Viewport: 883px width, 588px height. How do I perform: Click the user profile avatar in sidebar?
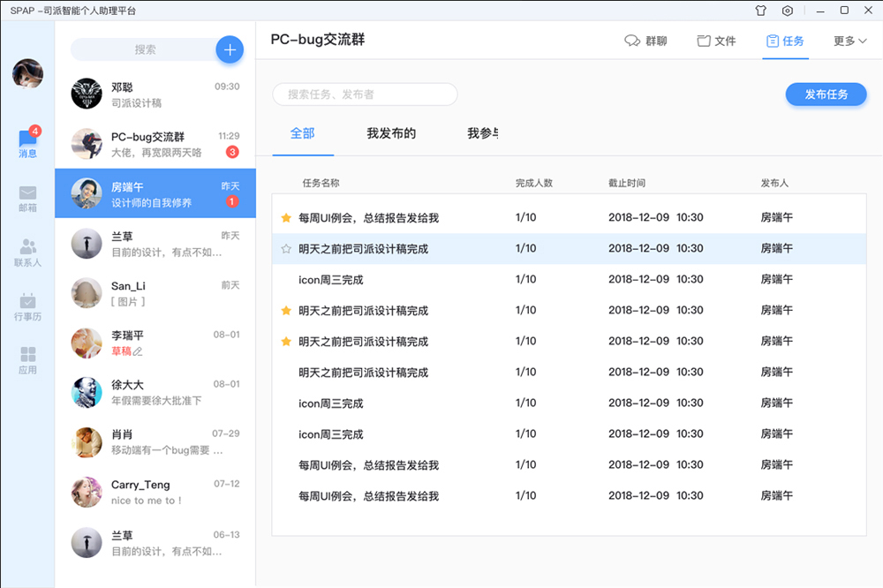(x=27, y=74)
